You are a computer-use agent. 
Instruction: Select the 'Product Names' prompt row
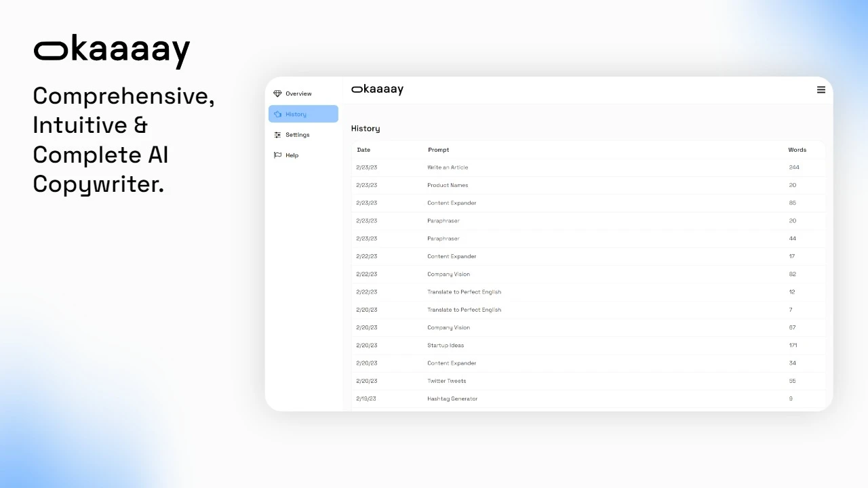click(x=589, y=185)
